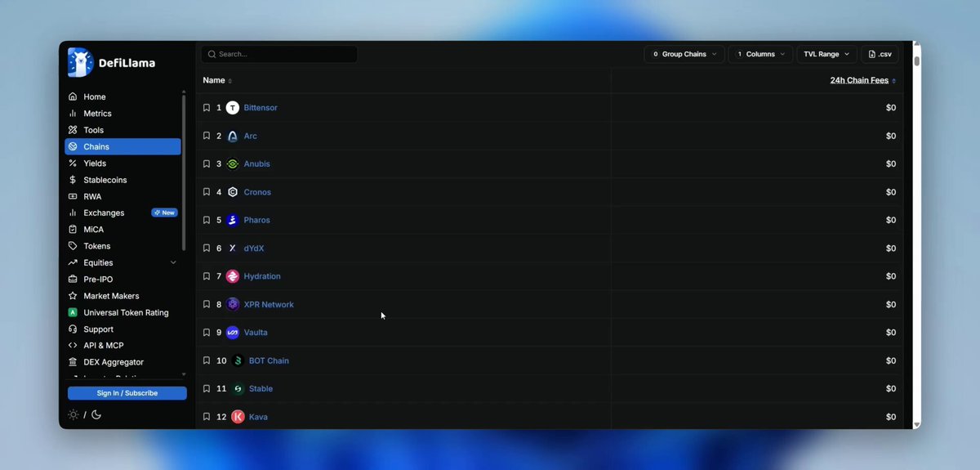Click the Support headset icon
This screenshot has width=980, height=470.
[x=73, y=329]
